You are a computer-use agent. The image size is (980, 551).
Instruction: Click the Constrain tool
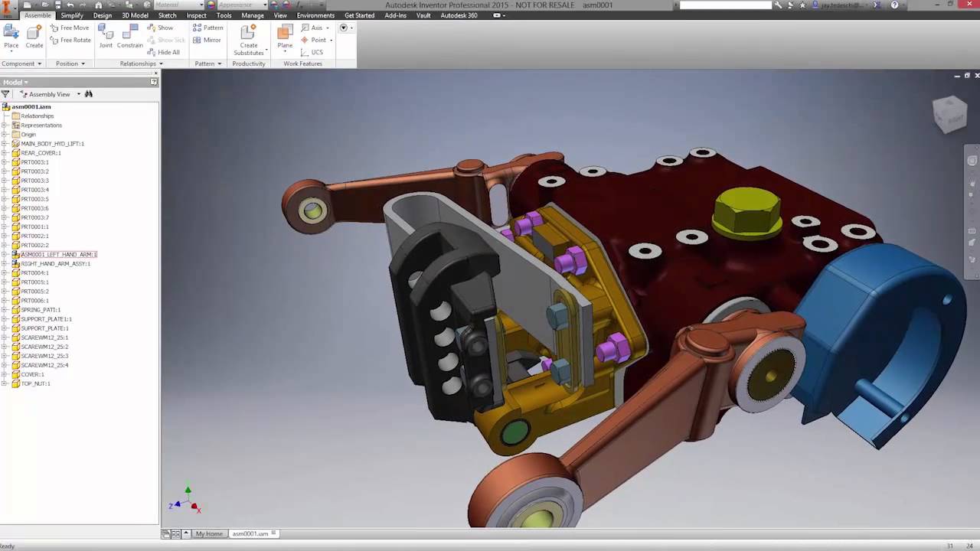(130, 36)
